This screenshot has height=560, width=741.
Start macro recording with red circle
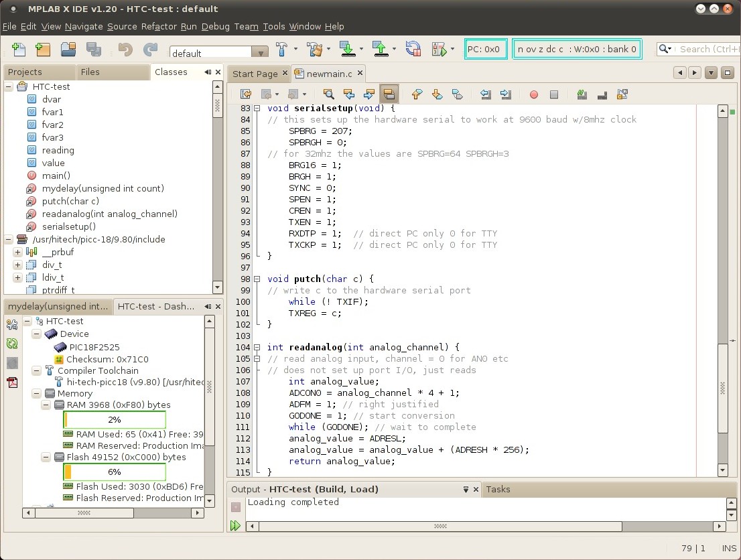[533, 94]
